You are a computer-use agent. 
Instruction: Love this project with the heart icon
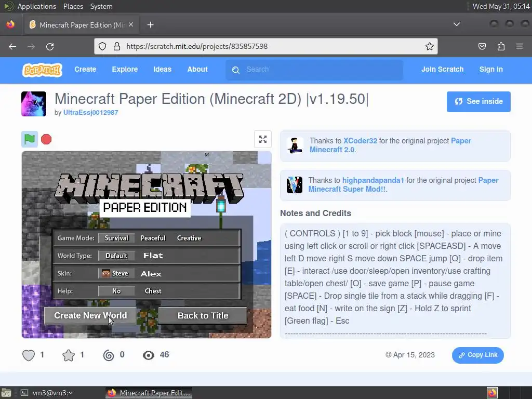click(x=29, y=355)
